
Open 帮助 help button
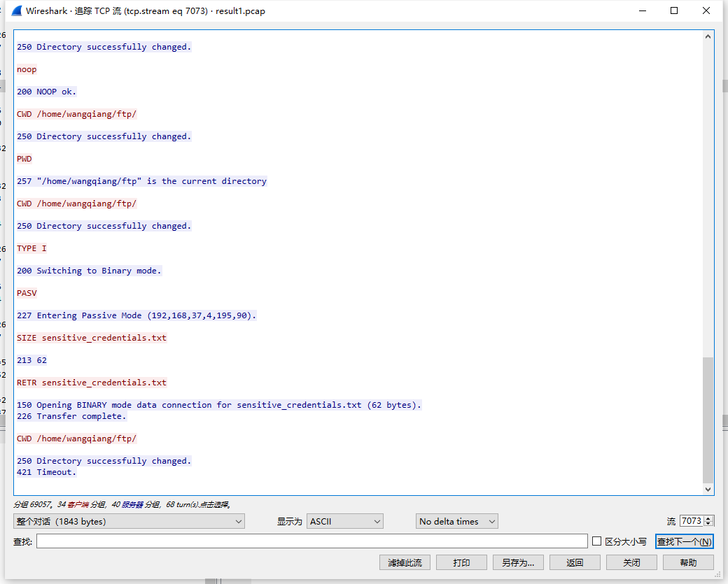(688, 562)
